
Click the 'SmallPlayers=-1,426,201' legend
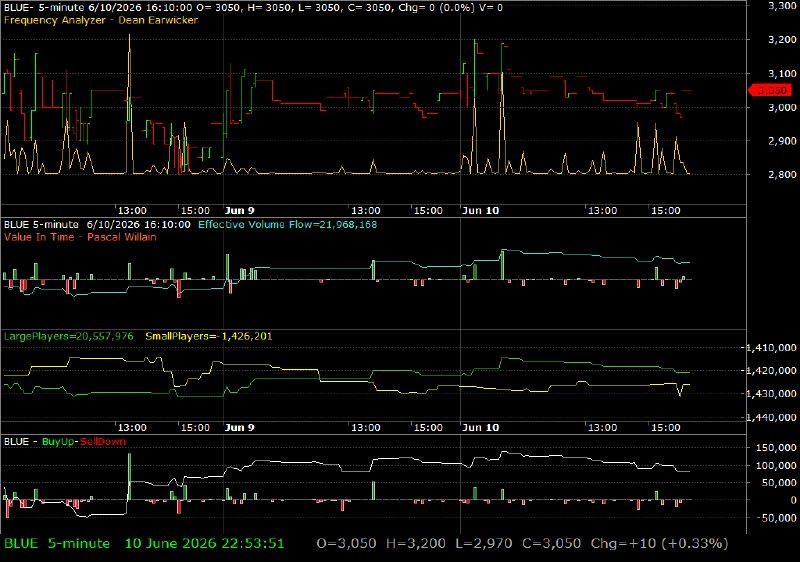pyautogui.click(x=209, y=336)
